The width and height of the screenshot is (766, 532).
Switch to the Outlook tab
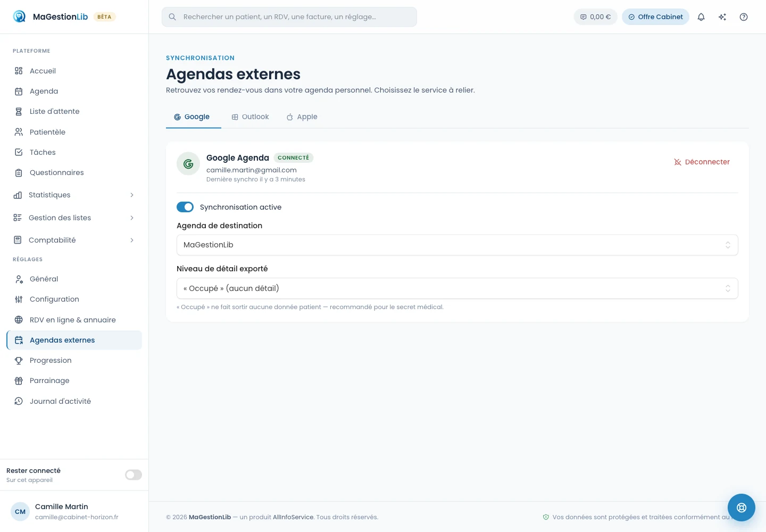point(250,117)
